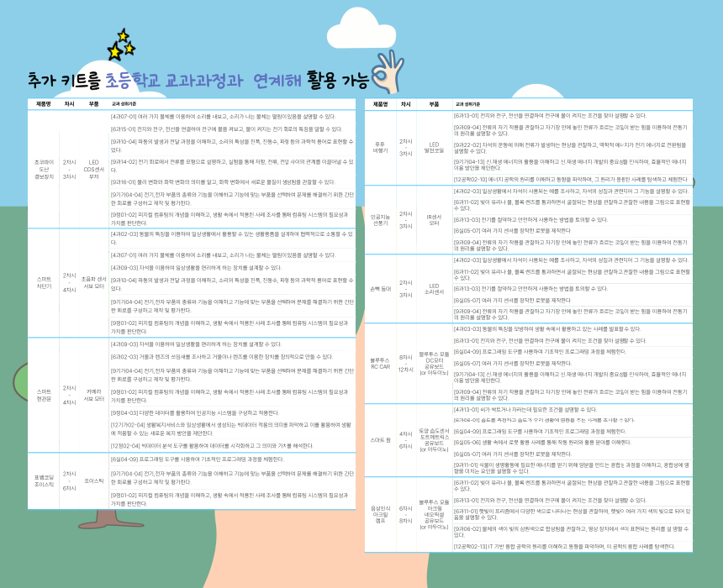Screen dimensions: 723x588
Task: Select the '2차시 - 6차시' lesson cell
Action: coord(69,480)
